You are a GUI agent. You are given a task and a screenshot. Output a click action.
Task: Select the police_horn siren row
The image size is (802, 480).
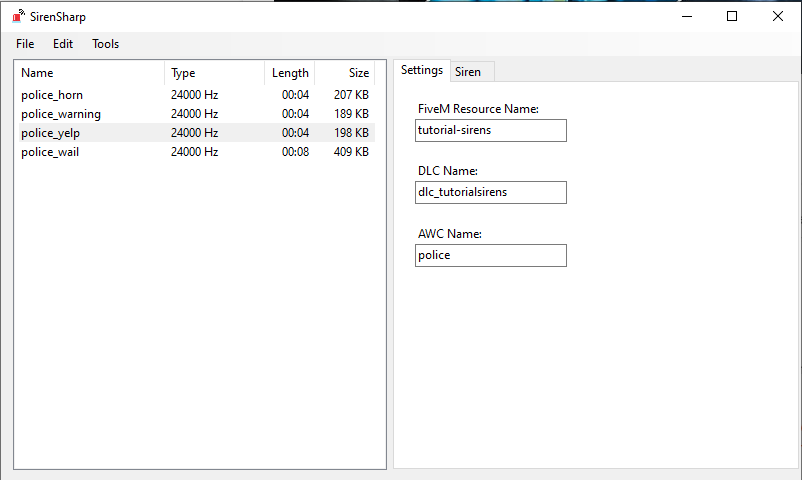(52, 95)
